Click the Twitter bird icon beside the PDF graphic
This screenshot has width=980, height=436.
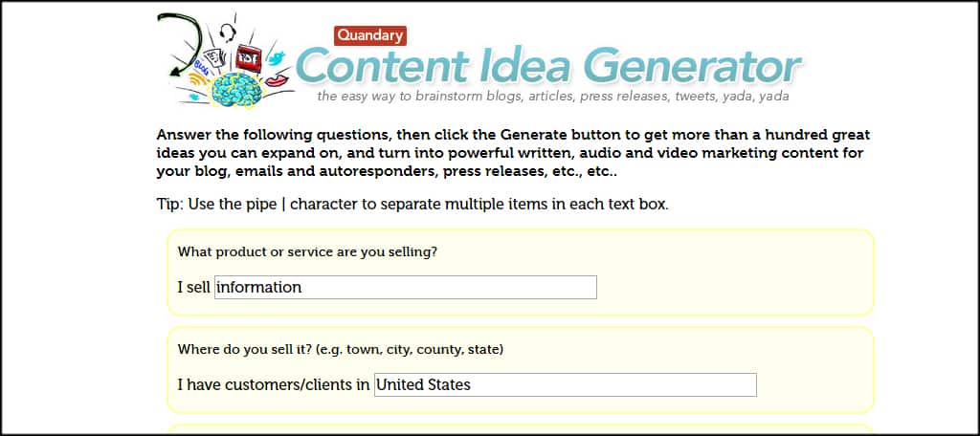click(277, 58)
